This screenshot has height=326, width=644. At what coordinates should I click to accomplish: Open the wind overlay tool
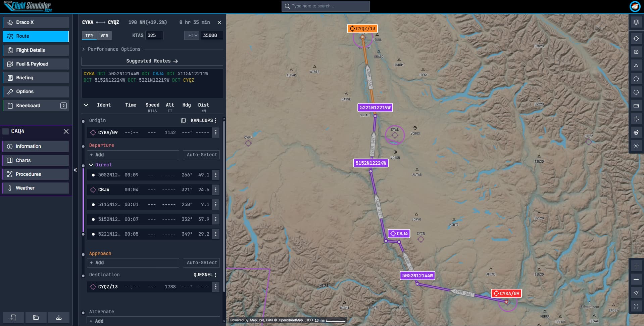[636, 119]
